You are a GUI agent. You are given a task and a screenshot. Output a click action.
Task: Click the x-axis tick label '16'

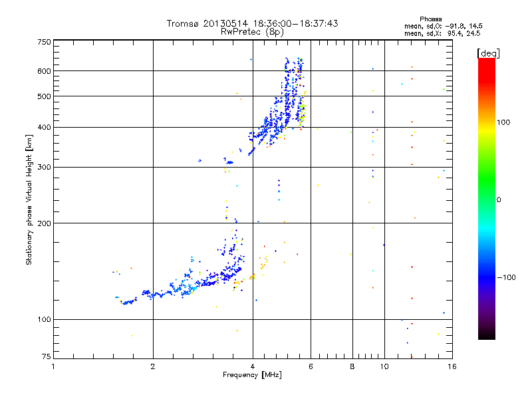[x=452, y=366]
